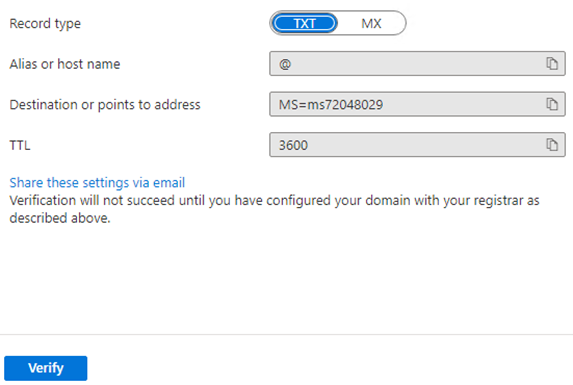Select the @ text in host name field
The width and height of the screenshot is (573, 385).
tap(285, 64)
